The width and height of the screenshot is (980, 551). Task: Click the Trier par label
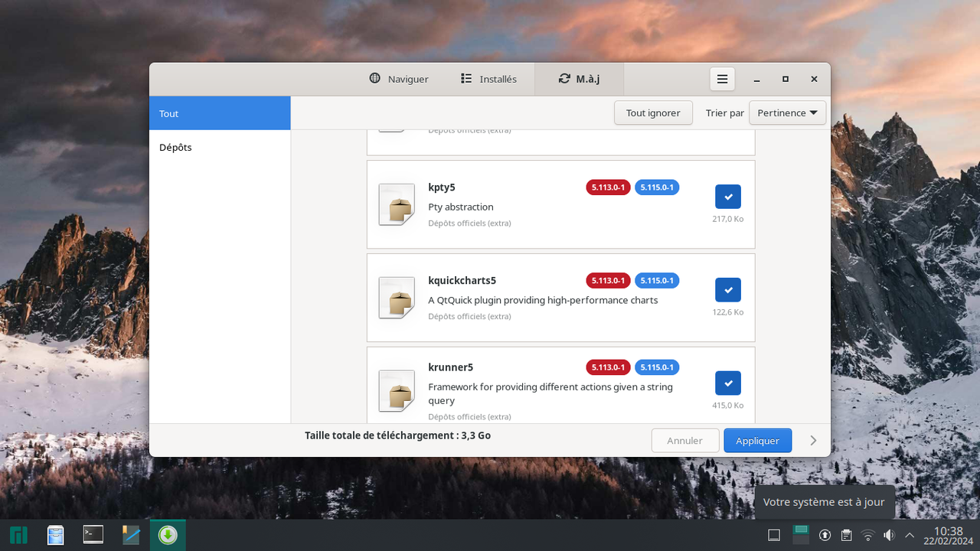[x=725, y=113]
